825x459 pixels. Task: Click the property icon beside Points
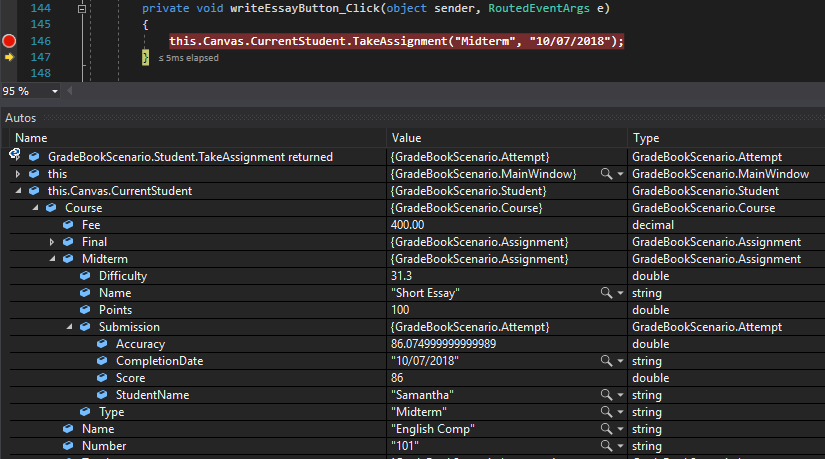pyautogui.click(x=85, y=310)
